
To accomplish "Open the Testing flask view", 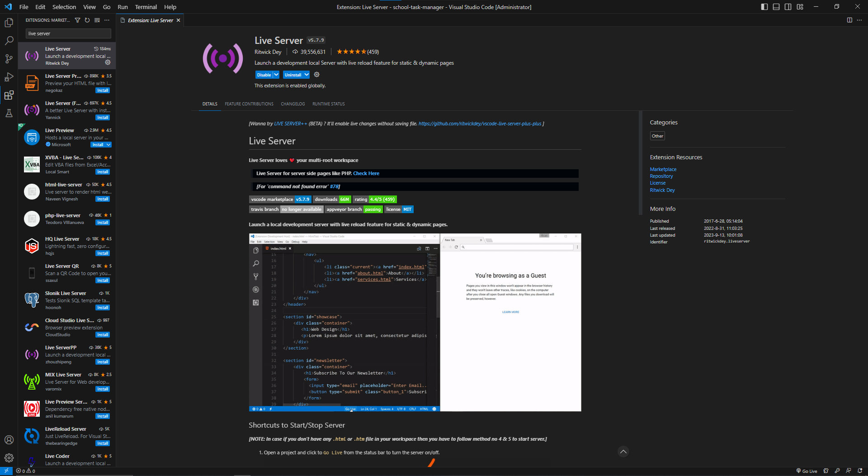I will pos(9,113).
